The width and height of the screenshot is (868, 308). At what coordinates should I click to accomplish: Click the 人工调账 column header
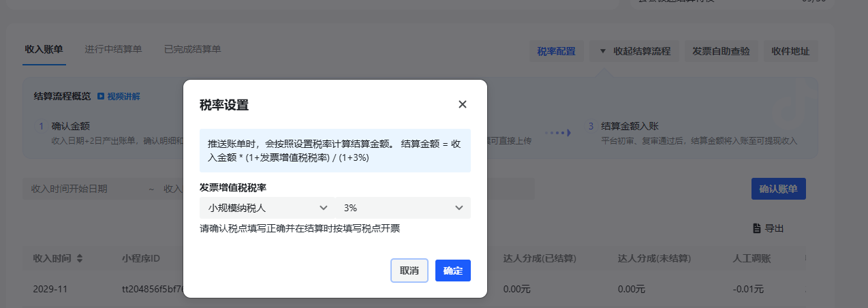[751, 259]
